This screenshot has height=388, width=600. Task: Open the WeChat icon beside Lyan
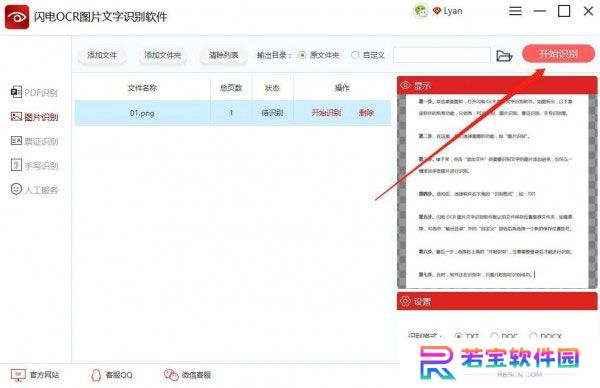[421, 11]
